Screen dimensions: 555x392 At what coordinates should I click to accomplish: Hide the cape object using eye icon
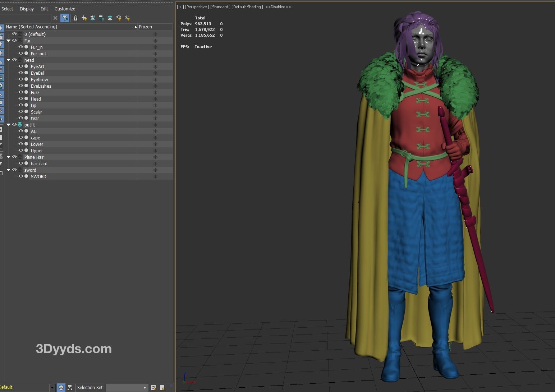tap(21, 138)
